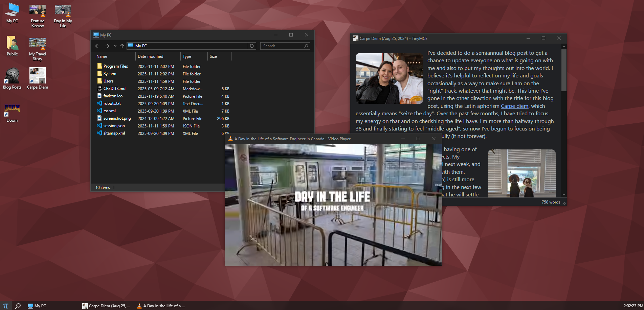Select the Program Files folder
The width and height of the screenshot is (644, 310).
tap(115, 66)
